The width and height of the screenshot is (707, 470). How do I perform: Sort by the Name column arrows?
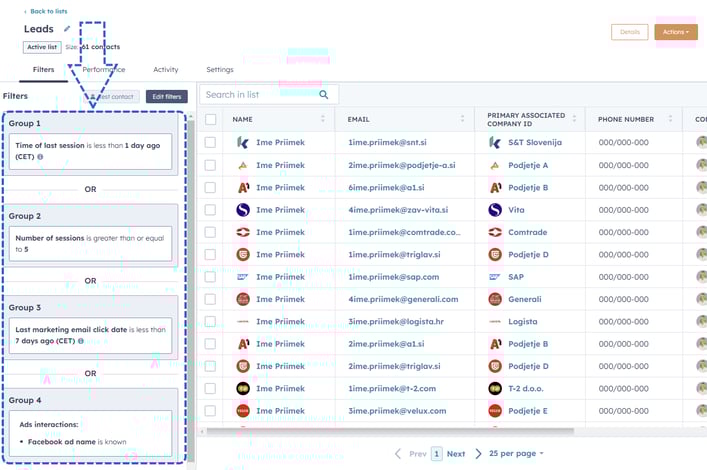(322, 119)
